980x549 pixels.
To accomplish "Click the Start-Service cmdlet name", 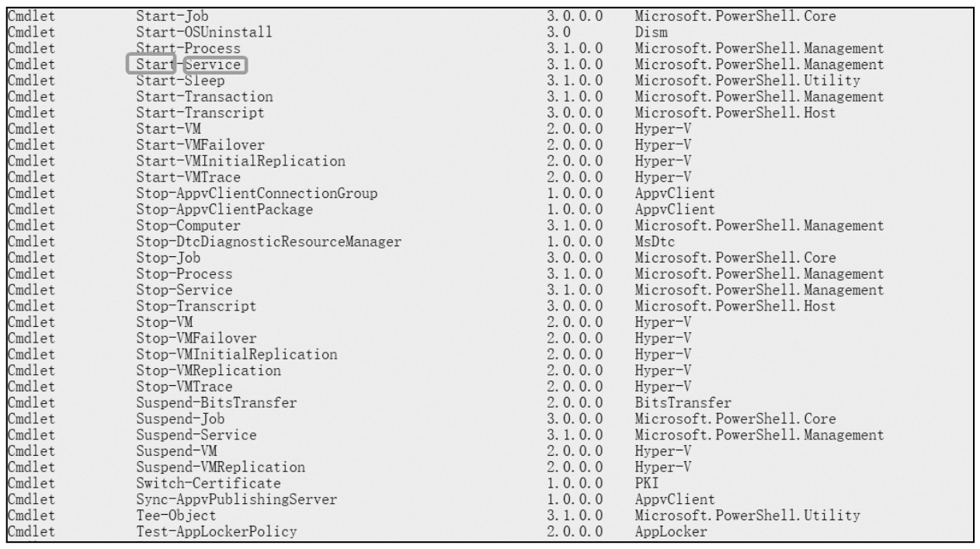I will [188, 64].
